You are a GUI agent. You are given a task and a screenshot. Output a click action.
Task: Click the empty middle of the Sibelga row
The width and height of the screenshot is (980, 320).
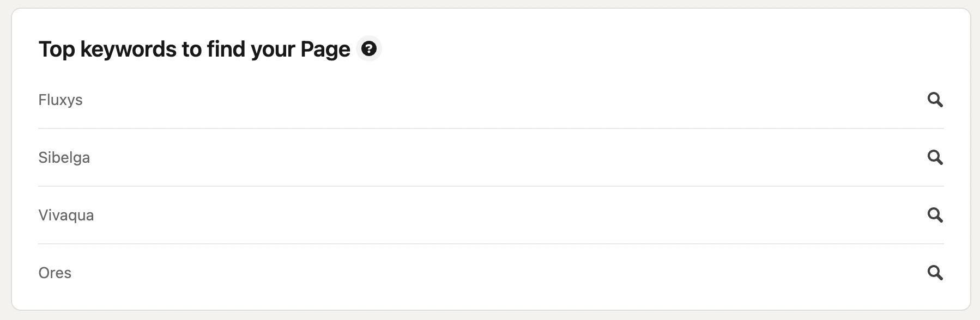click(491, 158)
